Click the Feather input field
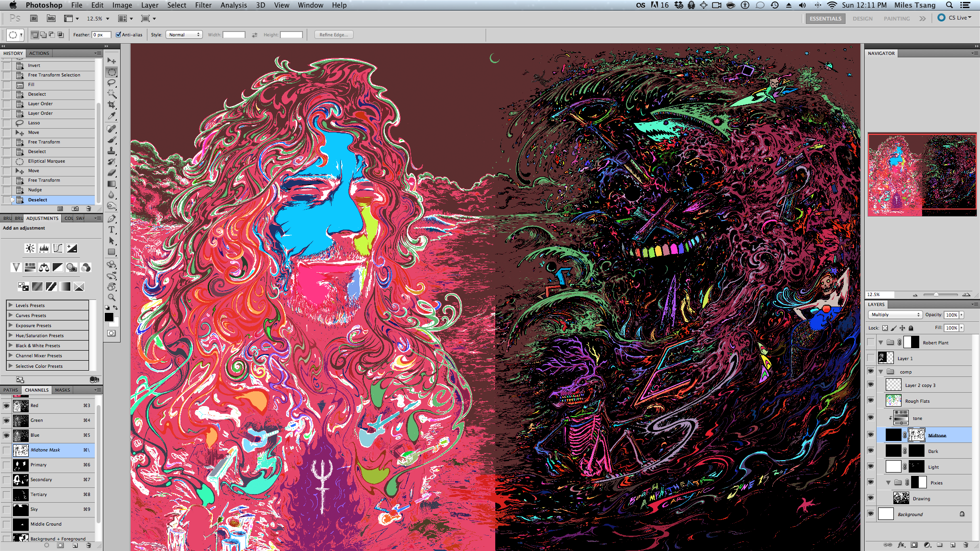This screenshot has height=551, width=980. click(x=101, y=34)
